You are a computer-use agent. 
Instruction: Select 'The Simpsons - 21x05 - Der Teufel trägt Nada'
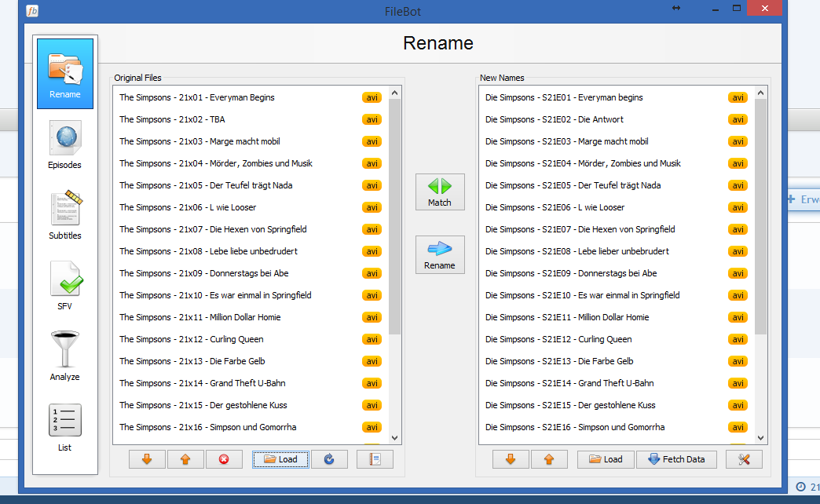coord(251,185)
